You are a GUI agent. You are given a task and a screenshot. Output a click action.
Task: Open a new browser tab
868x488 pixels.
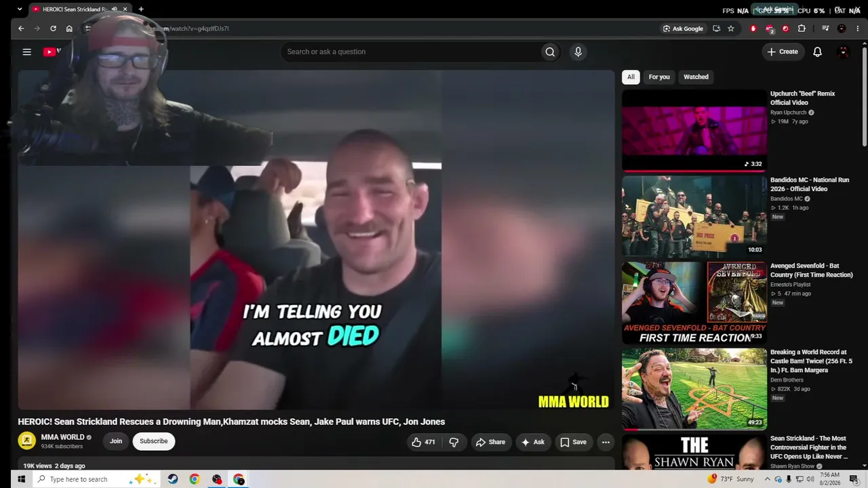tap(141, 9)
